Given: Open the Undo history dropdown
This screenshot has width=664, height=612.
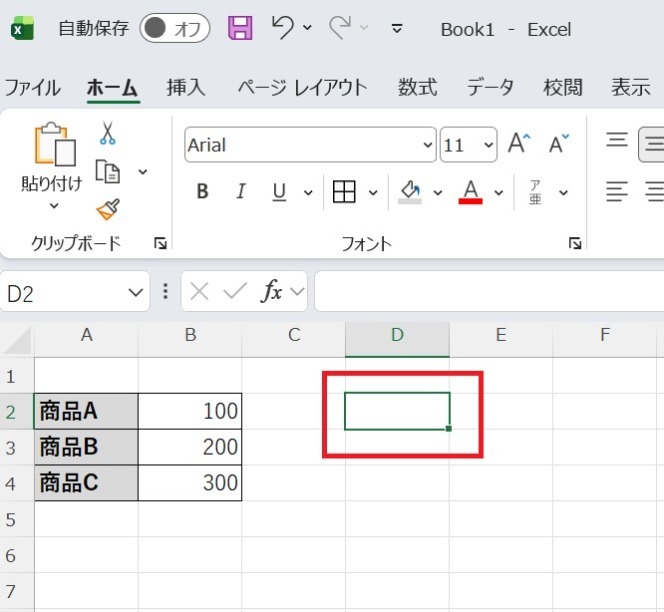Looking at the screenshot, I should pos(308,28).
